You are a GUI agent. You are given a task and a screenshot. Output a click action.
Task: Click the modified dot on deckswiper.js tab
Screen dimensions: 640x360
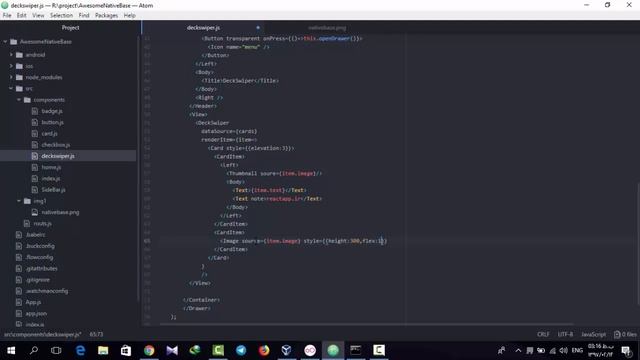coord(258,28)
